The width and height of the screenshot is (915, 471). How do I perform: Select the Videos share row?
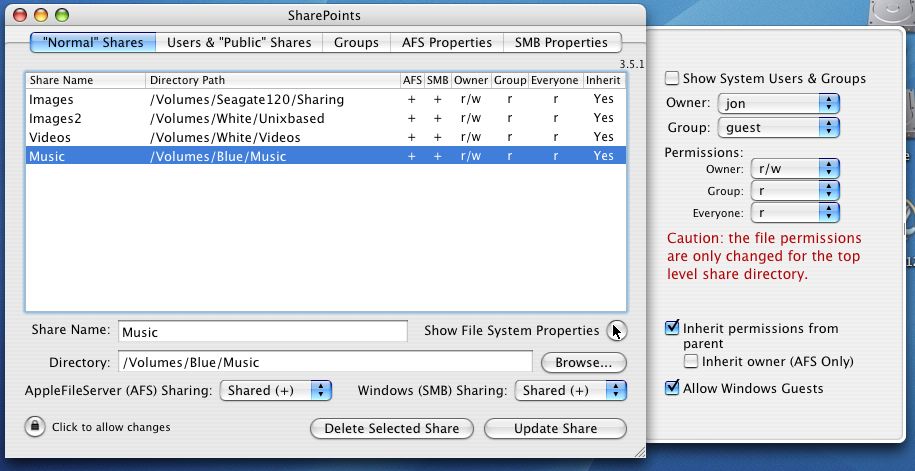[326, 137]
